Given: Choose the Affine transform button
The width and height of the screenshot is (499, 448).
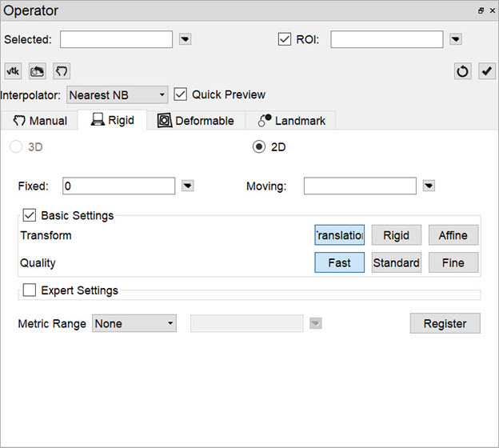Looking at the screenshot, I should 453,235.
